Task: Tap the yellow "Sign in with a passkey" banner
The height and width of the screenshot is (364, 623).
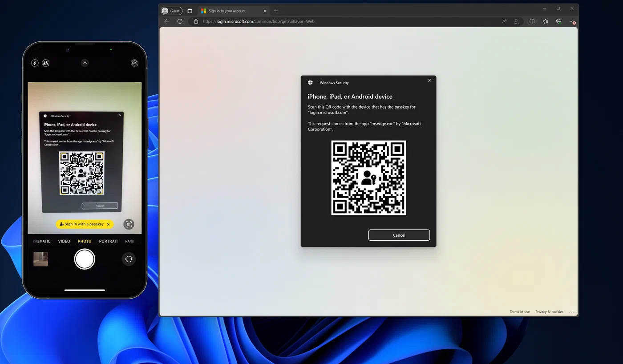Action: coord(85,224)
